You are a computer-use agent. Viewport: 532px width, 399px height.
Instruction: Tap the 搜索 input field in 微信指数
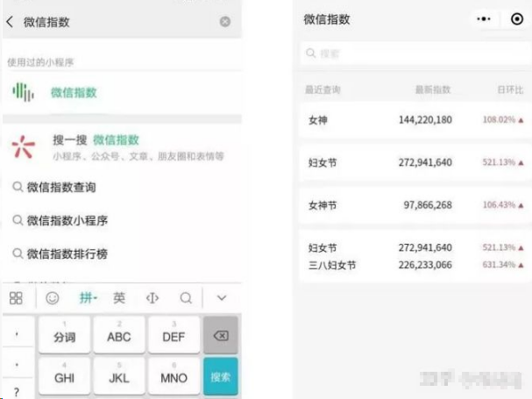[x=412, y=54]
